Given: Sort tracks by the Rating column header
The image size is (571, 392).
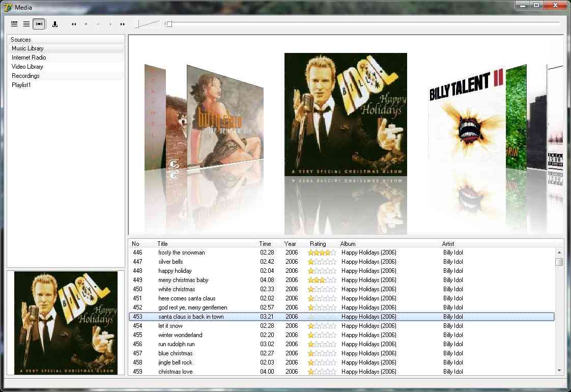Looking at the screenshot, I should [x=318, y=244].
